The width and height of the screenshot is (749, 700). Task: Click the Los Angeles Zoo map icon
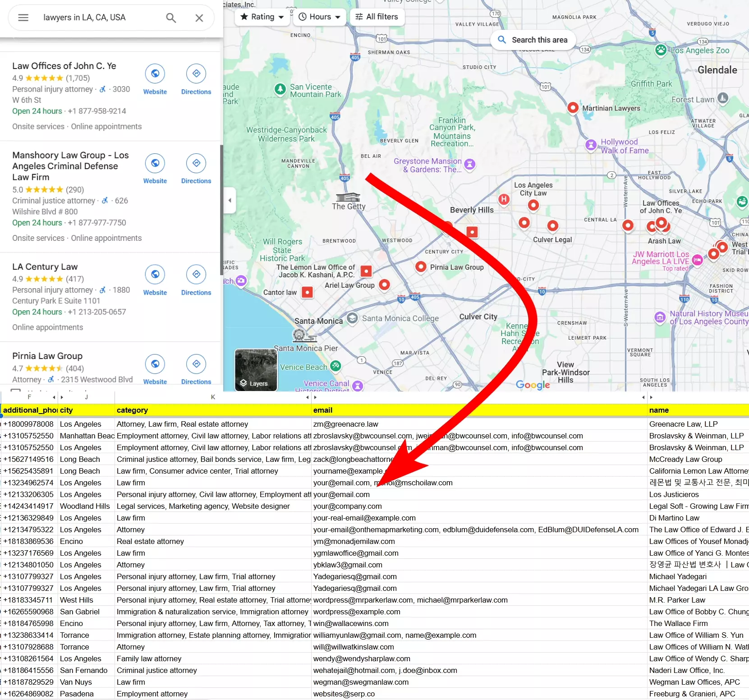(660, 51)
